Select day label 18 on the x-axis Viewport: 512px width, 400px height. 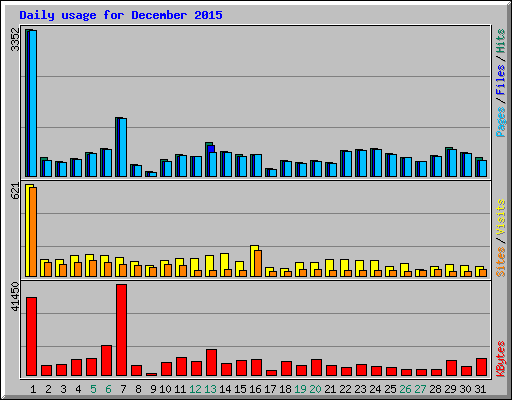pos(285,389)
